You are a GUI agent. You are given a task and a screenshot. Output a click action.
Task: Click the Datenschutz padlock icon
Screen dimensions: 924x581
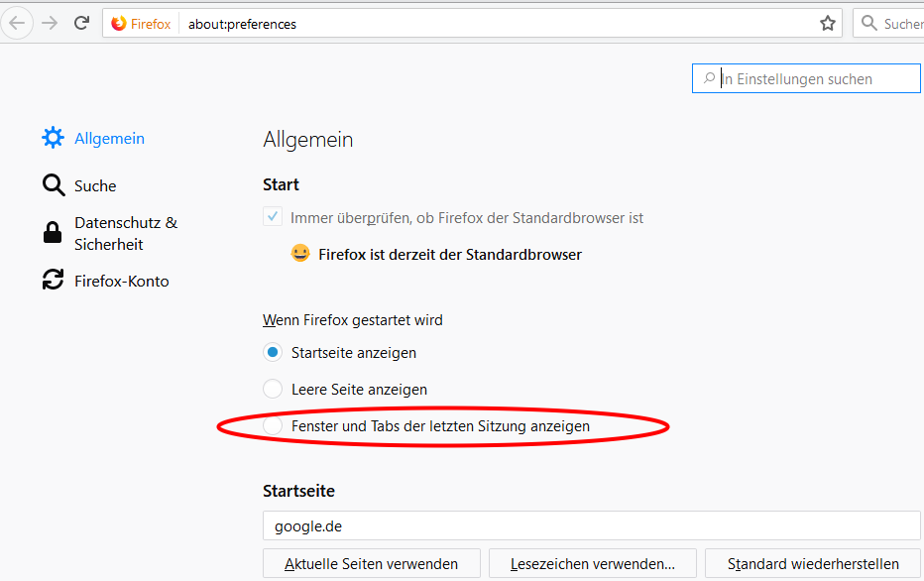point(53,233)
